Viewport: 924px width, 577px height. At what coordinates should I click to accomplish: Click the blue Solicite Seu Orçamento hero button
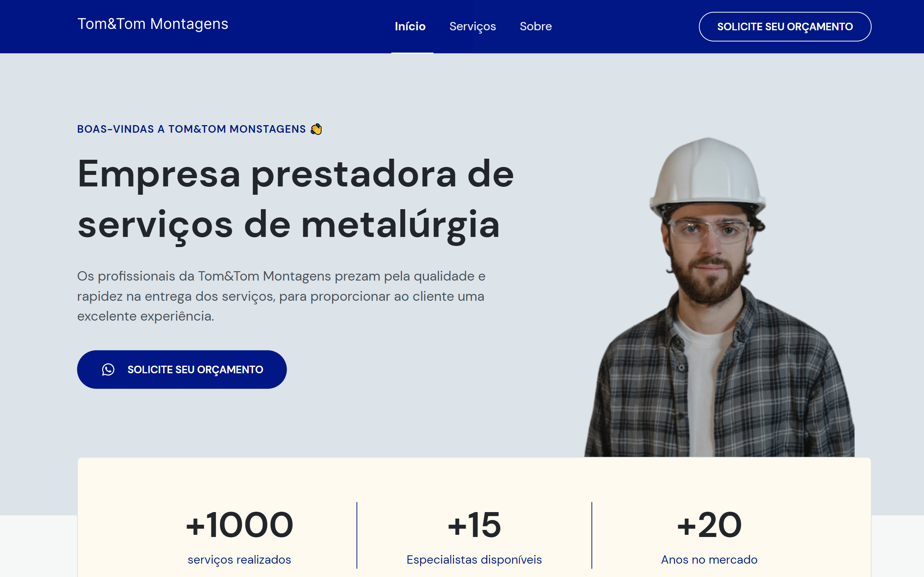click(x=182, y=369)
